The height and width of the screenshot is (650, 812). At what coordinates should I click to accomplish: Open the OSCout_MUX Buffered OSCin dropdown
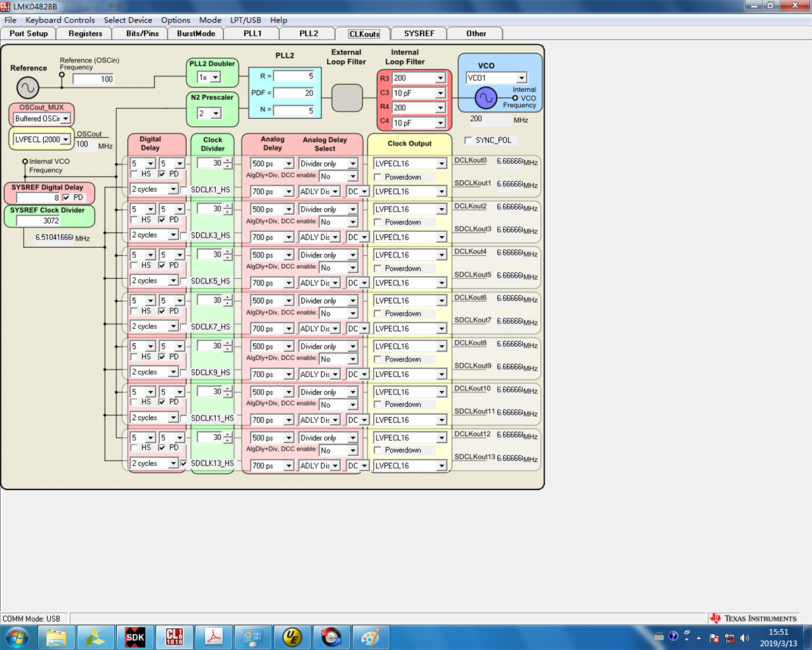65,119
